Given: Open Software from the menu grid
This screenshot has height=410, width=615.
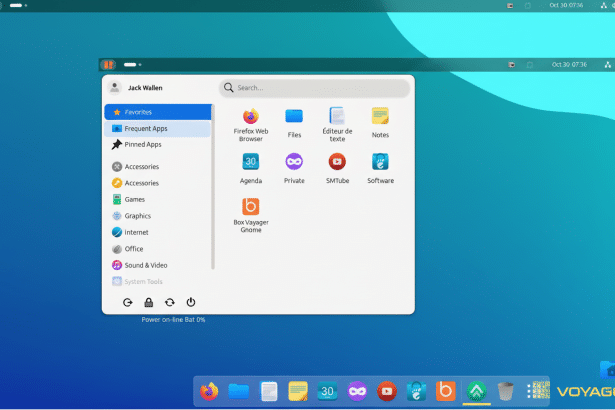Looking at the screenshot, I should (380, 169).
